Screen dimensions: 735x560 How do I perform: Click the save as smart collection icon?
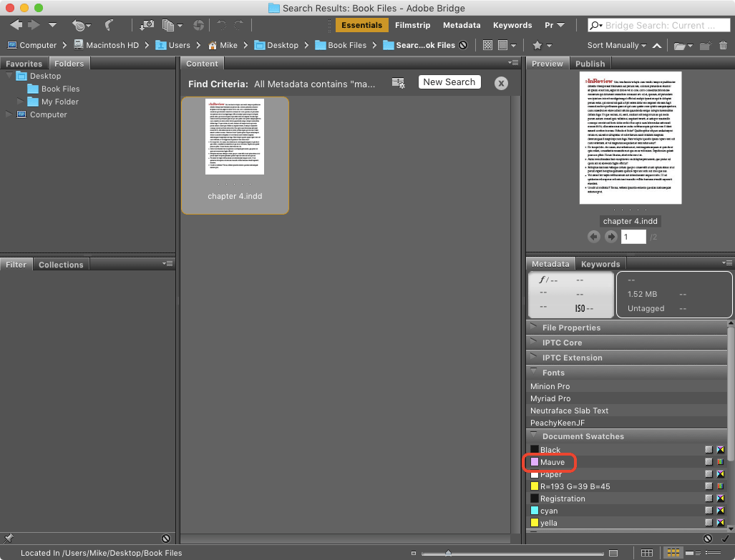tap(398, 83)
